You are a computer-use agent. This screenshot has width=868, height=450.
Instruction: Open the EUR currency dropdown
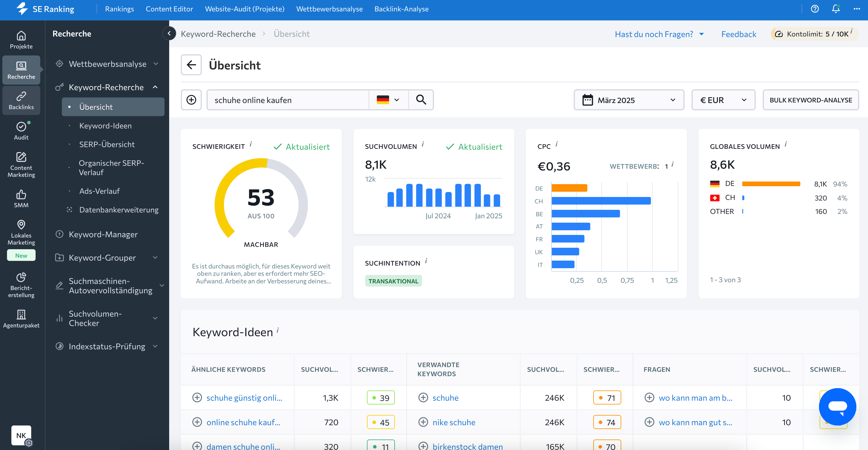[x=723, y=100]
